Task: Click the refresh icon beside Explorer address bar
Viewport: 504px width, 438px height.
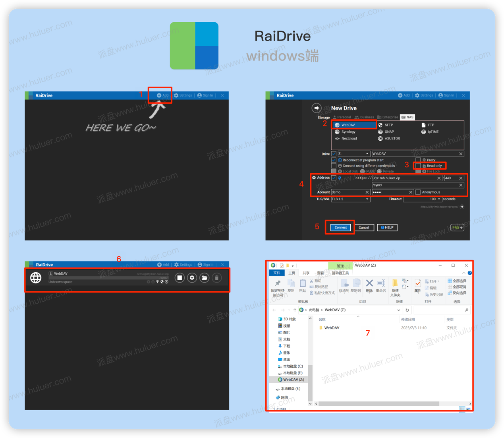Action: click(x=407, y=310)
